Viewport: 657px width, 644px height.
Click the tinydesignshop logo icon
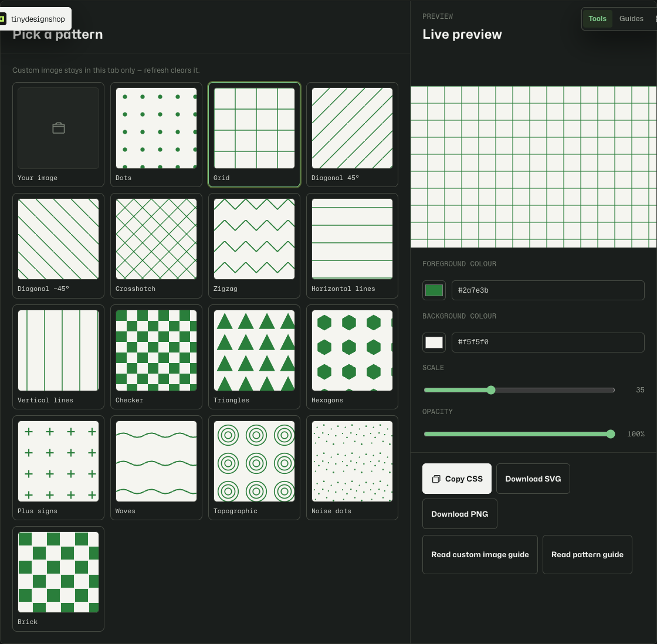[x=2, y=19]
